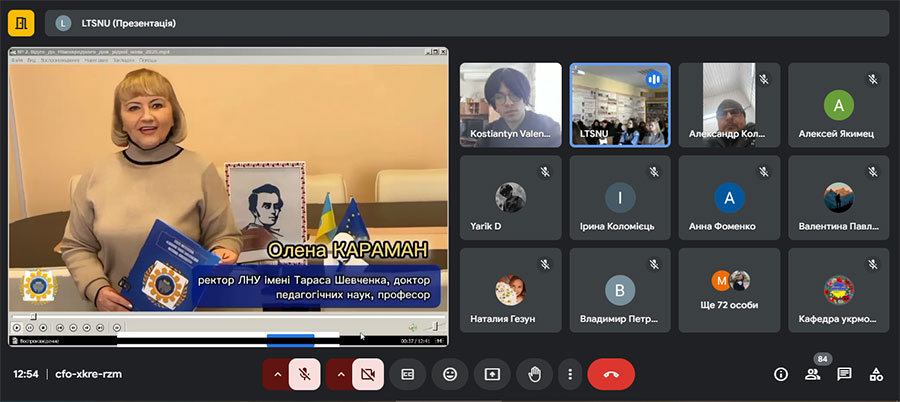
Task: Select Kostiantyn Valen... participant tile
Action: click(511, 105)
